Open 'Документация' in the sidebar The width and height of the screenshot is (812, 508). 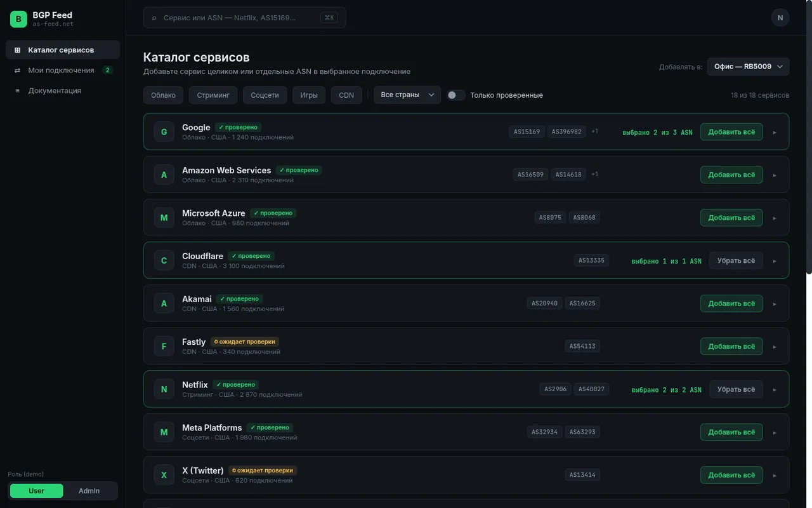63,90
